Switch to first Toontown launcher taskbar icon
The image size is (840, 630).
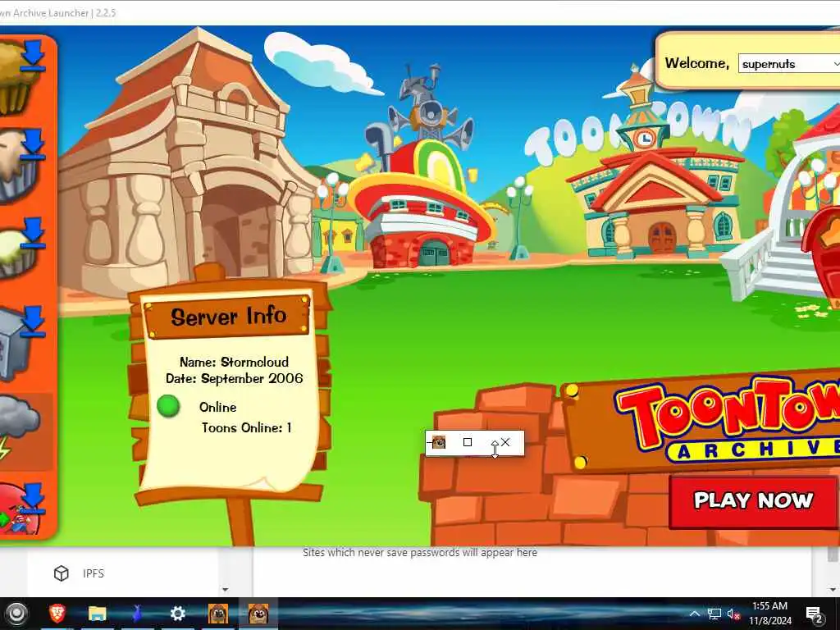(218, 613)
